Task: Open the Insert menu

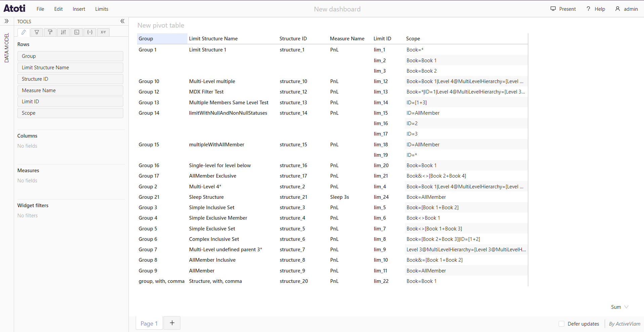Action: [x=79, y=9]
